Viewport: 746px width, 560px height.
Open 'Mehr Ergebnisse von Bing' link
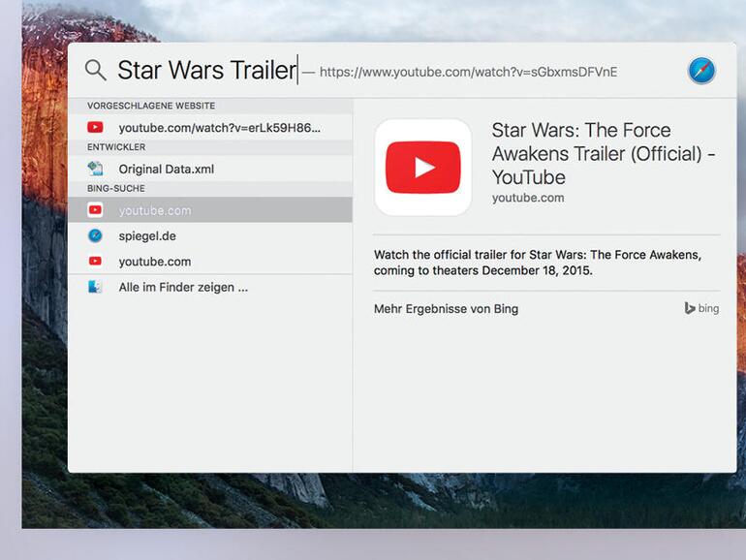(x=447, y=309)
